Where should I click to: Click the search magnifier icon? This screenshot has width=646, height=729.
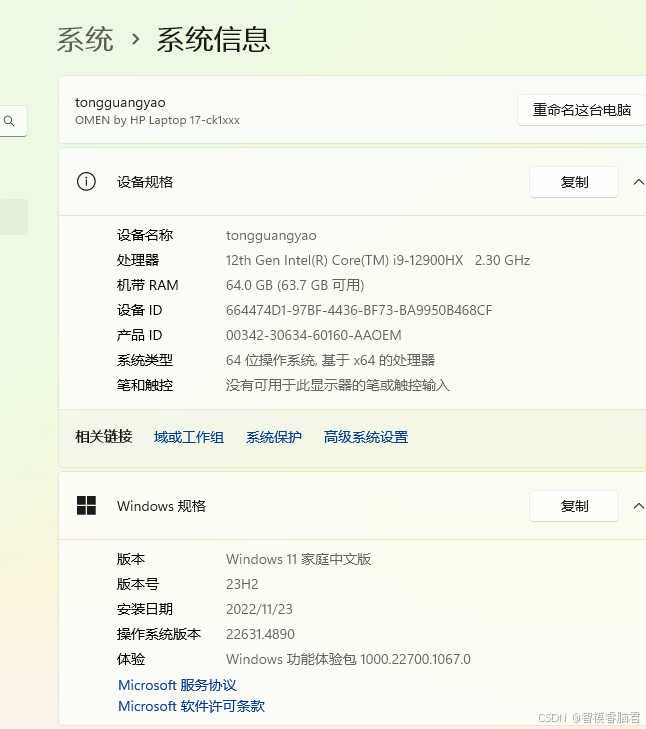pyautogui.click(x=9, y=121)
